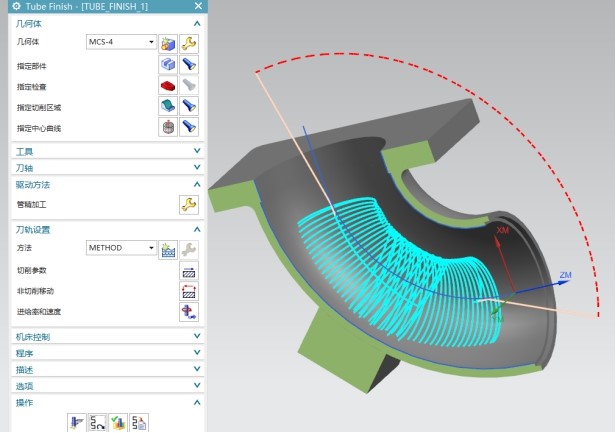The width and height of the screenshot is (616, 433).
Task: Expand the 机床控制 section
Action: pos(197,336)
